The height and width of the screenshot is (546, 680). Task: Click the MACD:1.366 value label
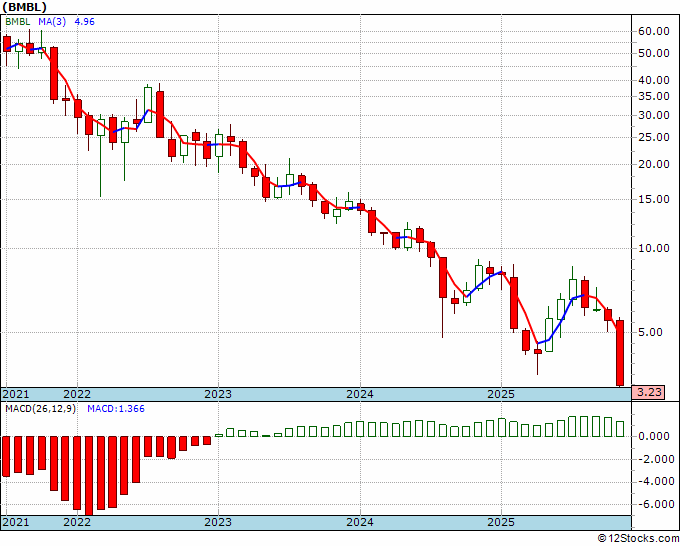(116, 409)
